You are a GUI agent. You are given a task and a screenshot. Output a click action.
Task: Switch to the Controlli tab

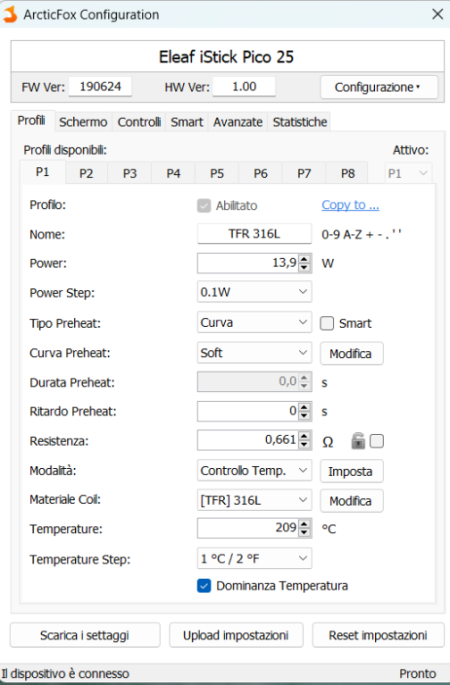click(x=139, y=122)
